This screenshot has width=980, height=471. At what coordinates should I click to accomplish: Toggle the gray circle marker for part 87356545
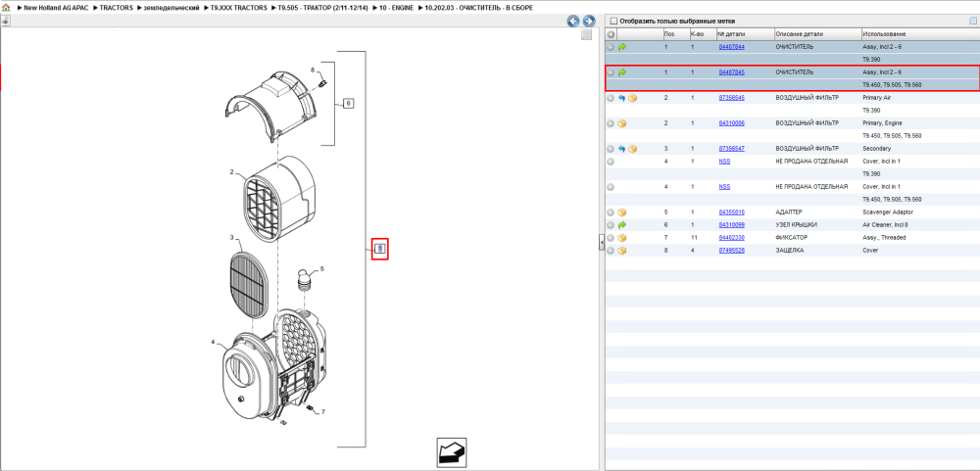pyautogui.click(x=611, y=98)
